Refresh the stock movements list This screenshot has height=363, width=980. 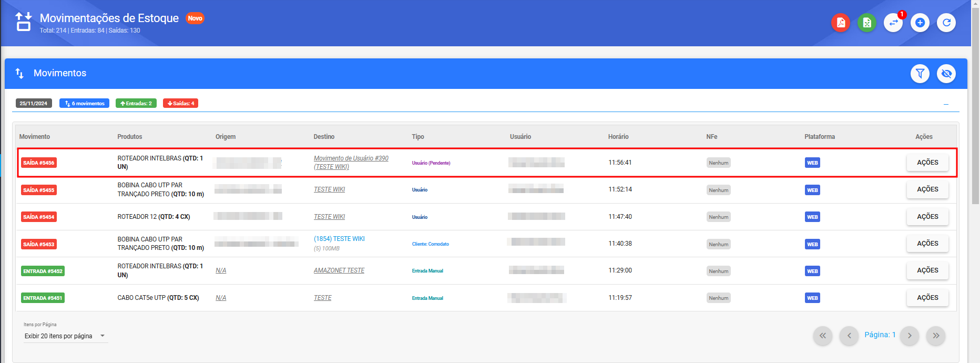pyautogui.click(x=946, y=23)
